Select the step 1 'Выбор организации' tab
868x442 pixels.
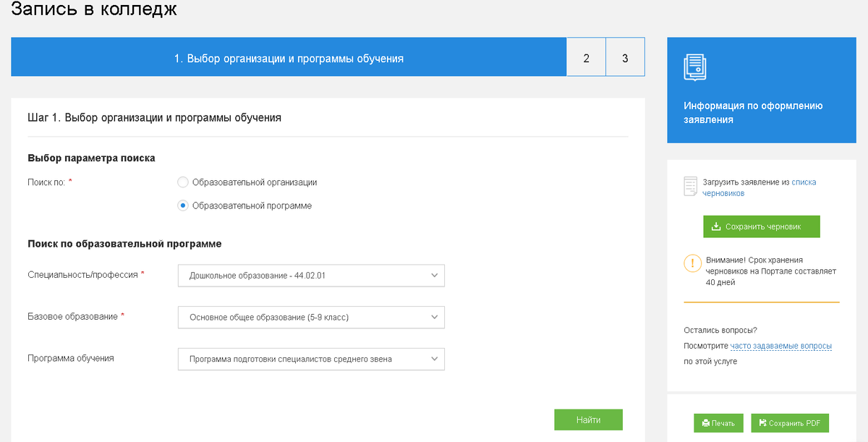click(289, 58)
